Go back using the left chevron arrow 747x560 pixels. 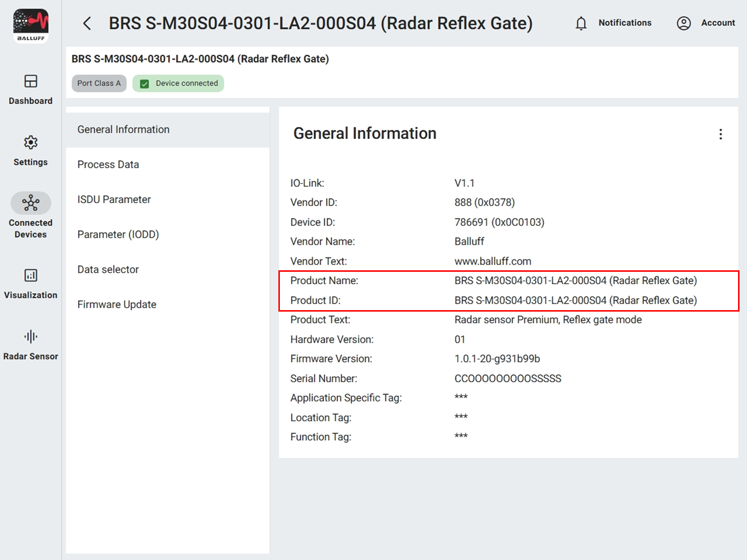(x=87, y=23)
